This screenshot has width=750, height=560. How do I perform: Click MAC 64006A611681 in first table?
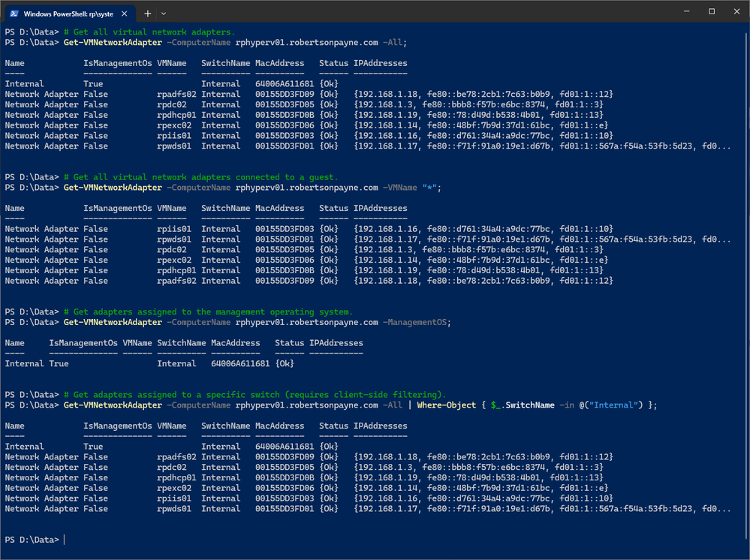[285, 83]
